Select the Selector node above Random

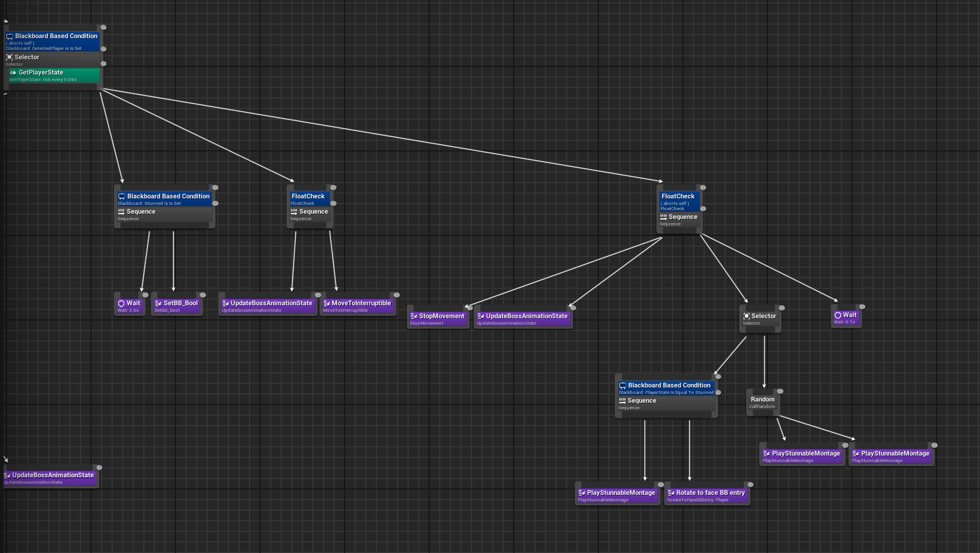[x=760, y=319]
